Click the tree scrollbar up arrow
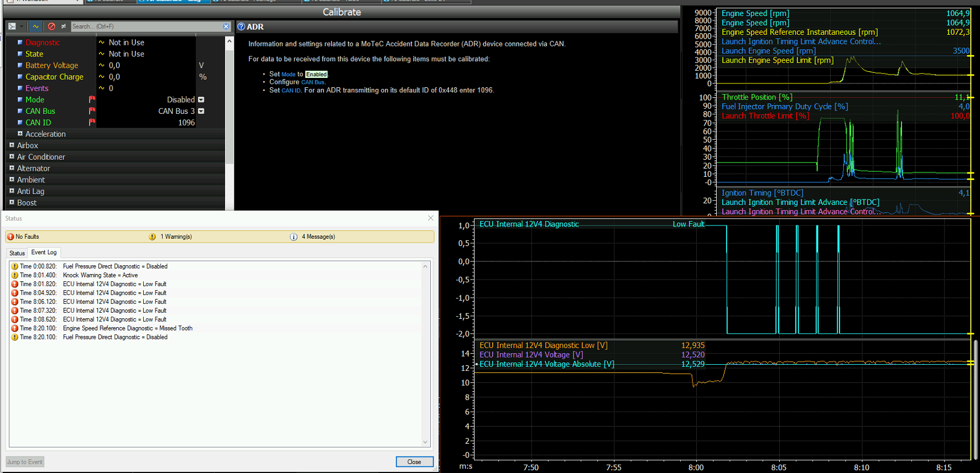Image resolution: width=980 pixels, height=473 pixels. [x=230, y=41]
